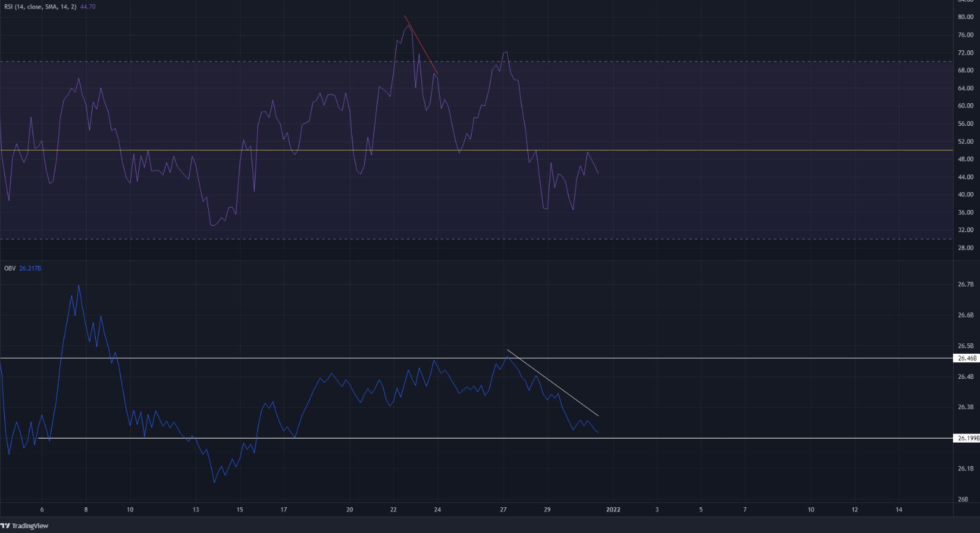The image size is (980, 533).
Task: Click the 48.00 RSI axis label
Action: click(965, 159)
